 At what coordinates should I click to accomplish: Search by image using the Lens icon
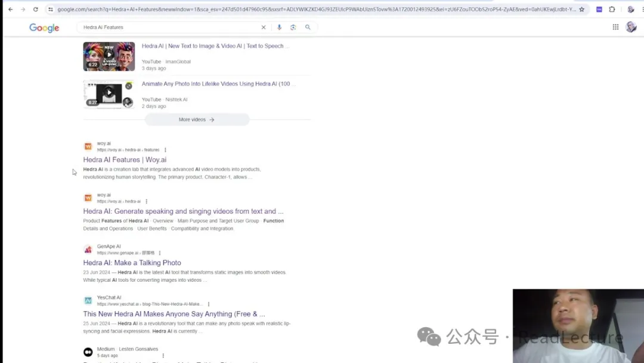coord(293,27)
